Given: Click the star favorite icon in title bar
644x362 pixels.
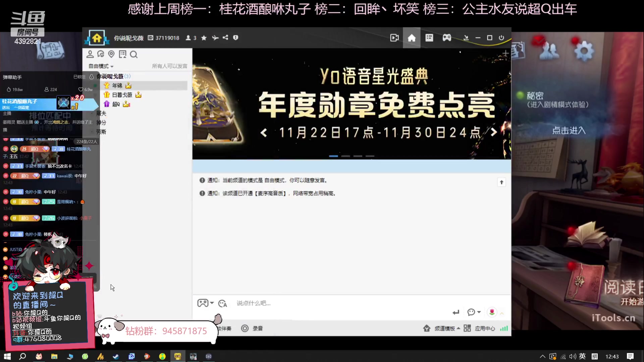Looking at the screenshot, I should pyautogui.click(x=204, y=38).
